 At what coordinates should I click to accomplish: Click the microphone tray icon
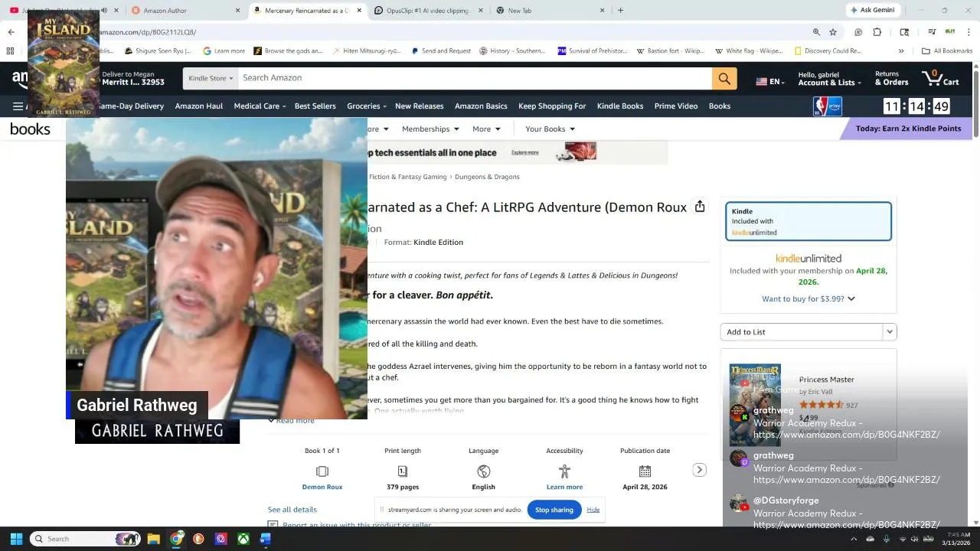pyautogui.click(x=887, y=539)
